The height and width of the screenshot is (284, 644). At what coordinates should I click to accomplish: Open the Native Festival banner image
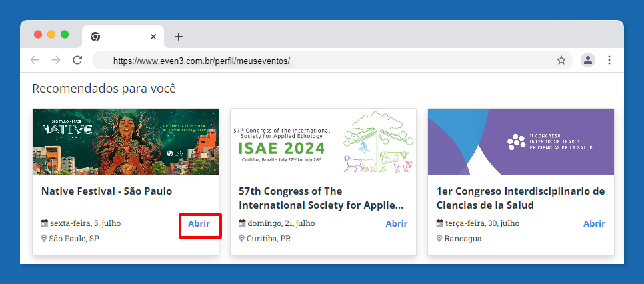click(x=126, y=142)
